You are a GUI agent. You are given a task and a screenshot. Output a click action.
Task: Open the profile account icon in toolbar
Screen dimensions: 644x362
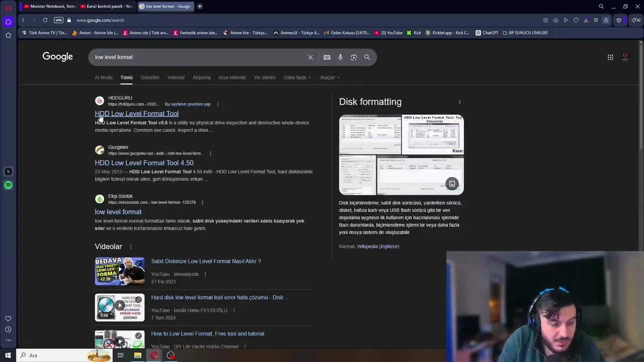coord(606,20)
